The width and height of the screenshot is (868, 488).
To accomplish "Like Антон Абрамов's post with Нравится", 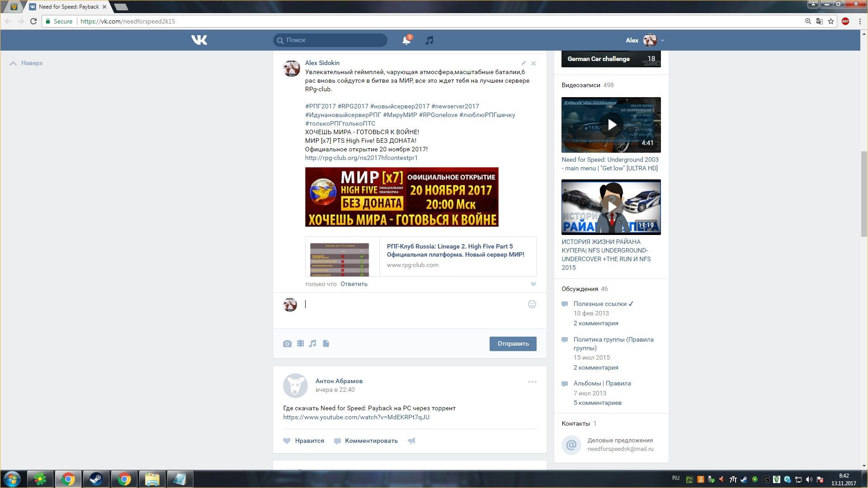I will (x=304, y=441).
